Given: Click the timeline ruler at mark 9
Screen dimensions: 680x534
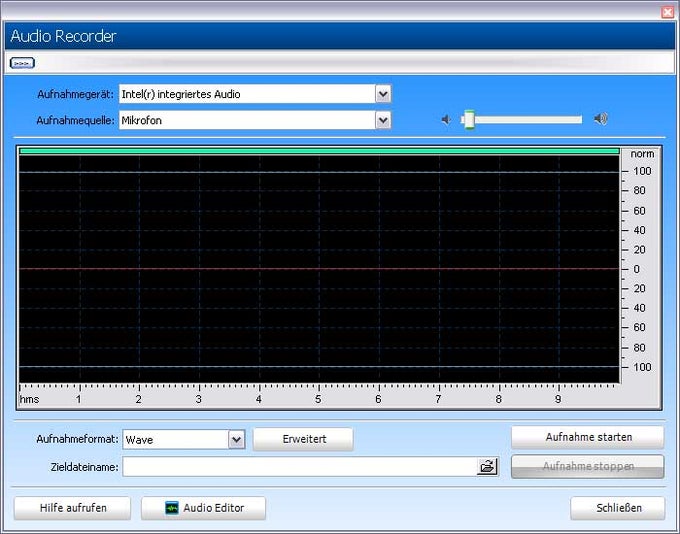Looking at the screenshot, I should [558, 399].
